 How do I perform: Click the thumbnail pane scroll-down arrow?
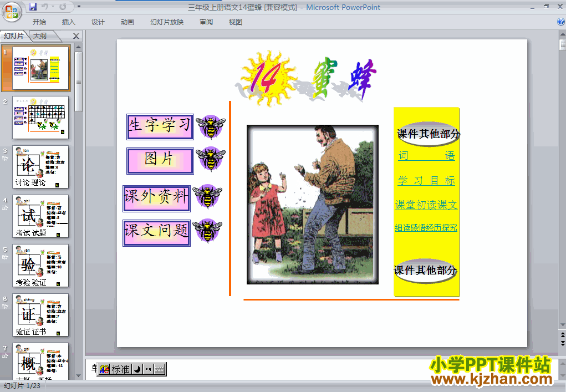pos(78,376)
